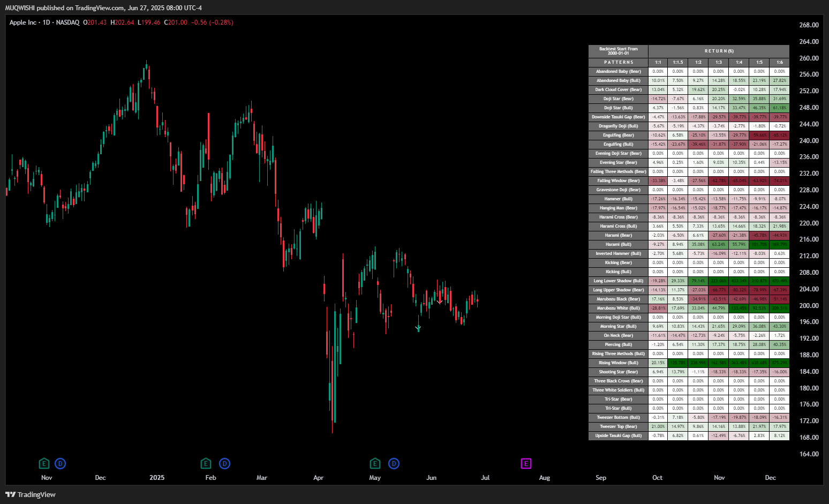The width and height of the screenshot is (829, 504).
Task: Select the dividend D marker near May
Action: (394, 464)
